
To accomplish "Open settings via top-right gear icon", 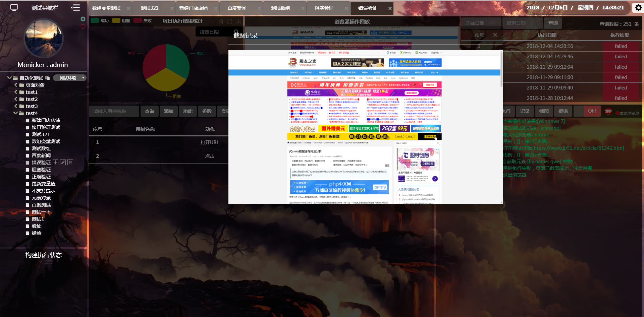I will tap(638, 8).
